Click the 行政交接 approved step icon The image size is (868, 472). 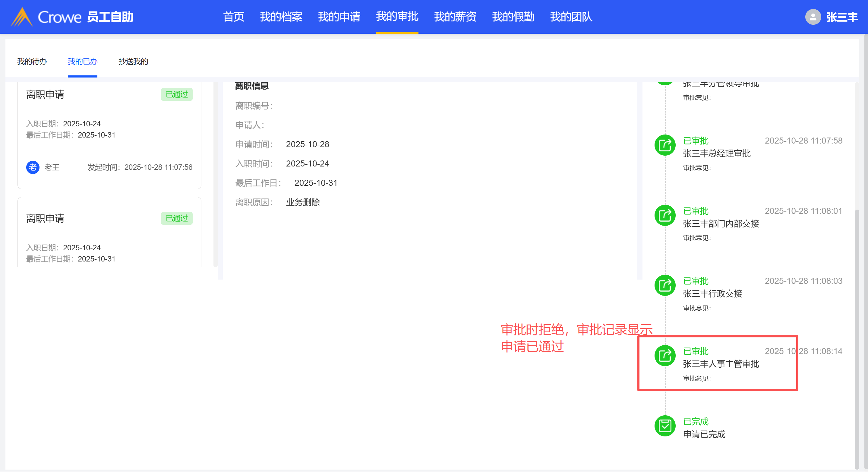click(665, 286)
